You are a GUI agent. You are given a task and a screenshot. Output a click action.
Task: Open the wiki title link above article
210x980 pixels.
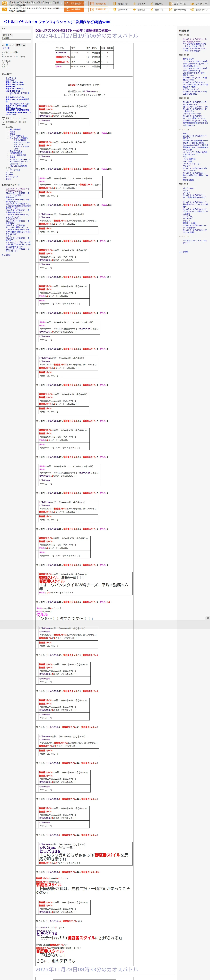[x=57, y=22]
